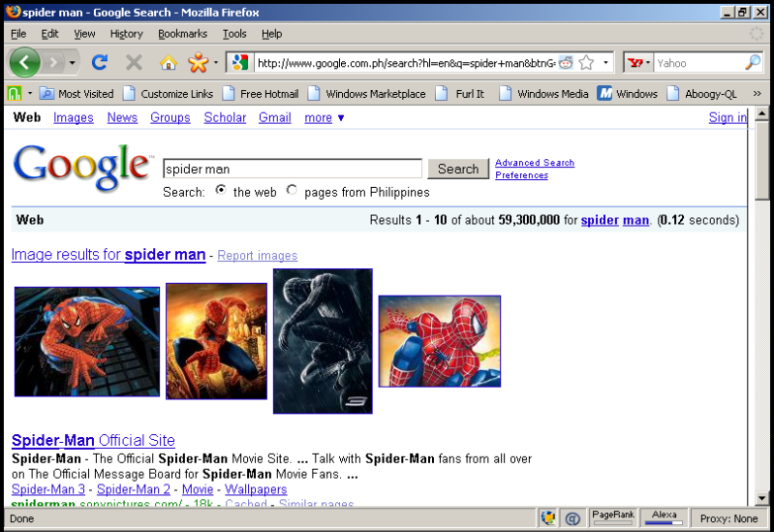Open Spider-Man crawling on building thumbnail

pos(87,342)
